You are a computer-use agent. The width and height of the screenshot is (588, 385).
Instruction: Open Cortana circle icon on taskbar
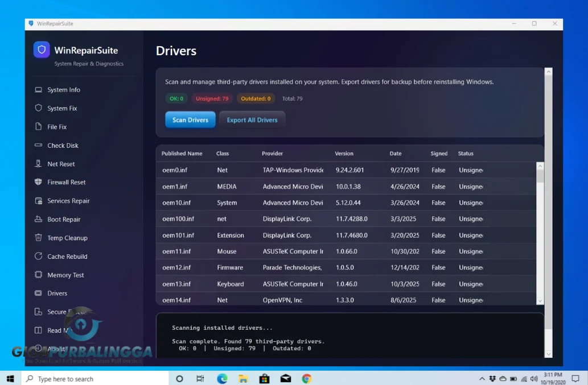pos(179,379)
